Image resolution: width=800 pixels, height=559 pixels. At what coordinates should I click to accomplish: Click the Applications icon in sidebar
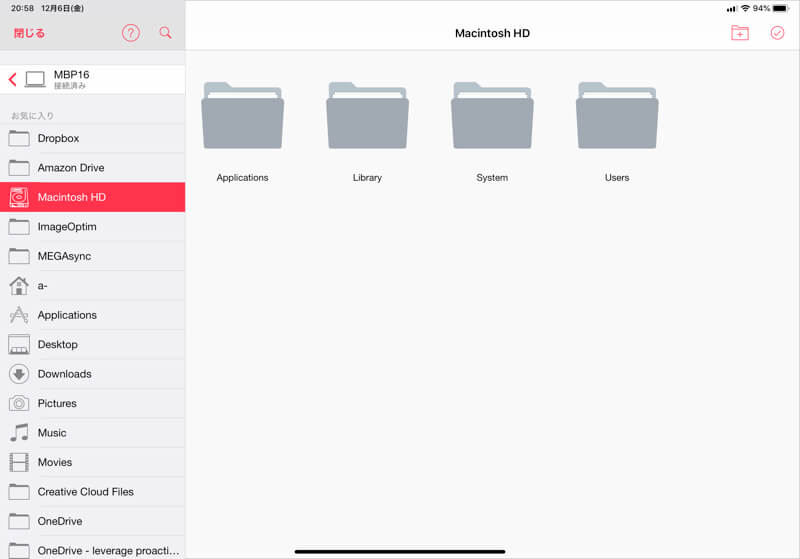pyautogui.click(x=19, y=315)
